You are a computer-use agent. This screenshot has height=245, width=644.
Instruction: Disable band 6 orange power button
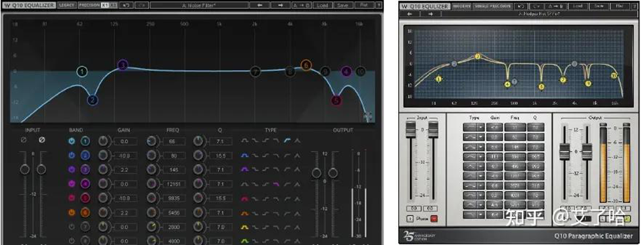pos(72,213)
